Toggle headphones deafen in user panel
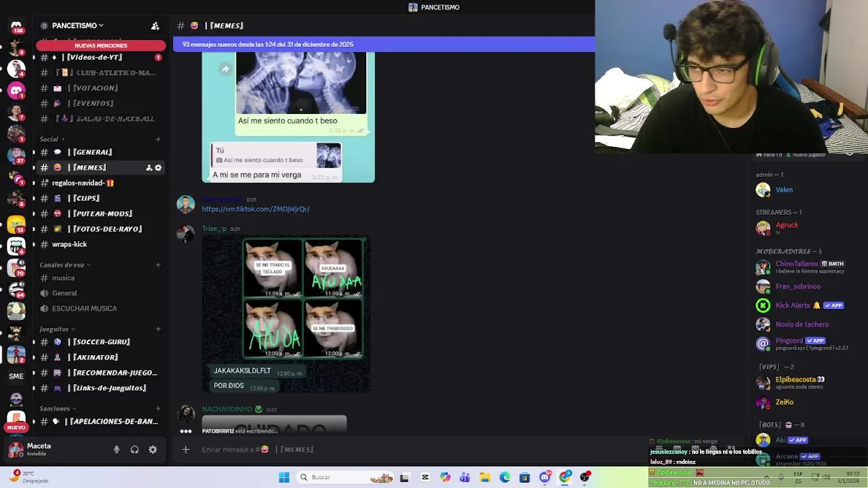Image resolution: width=868 pixels, height=488 pixels. (134, 449)
